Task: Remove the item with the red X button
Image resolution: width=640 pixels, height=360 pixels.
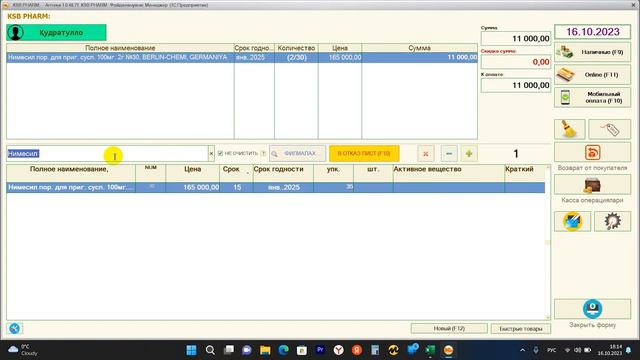Action: [x=426, y=154]
